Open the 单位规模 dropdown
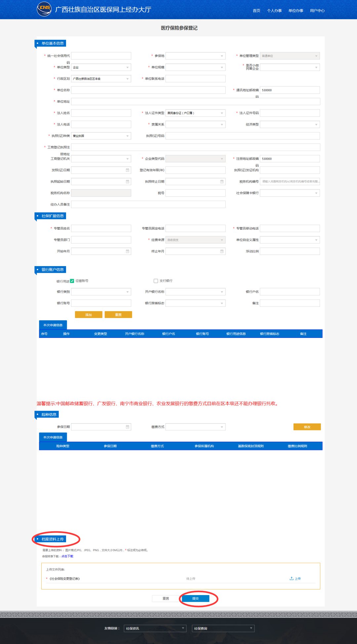 pyautogui.click(x=195, y=67)
